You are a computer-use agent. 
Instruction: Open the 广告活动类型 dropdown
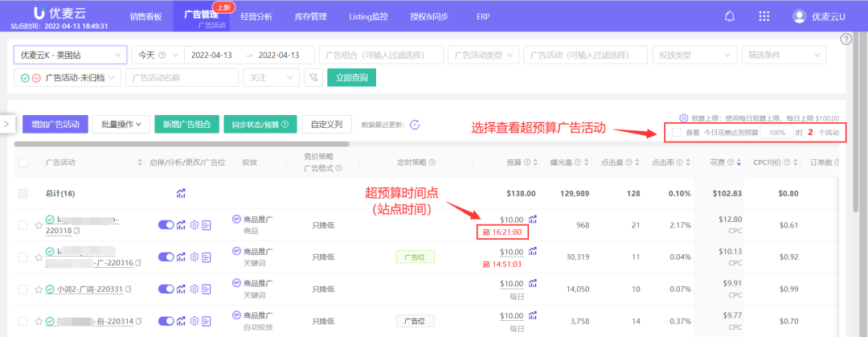(483, 55)
